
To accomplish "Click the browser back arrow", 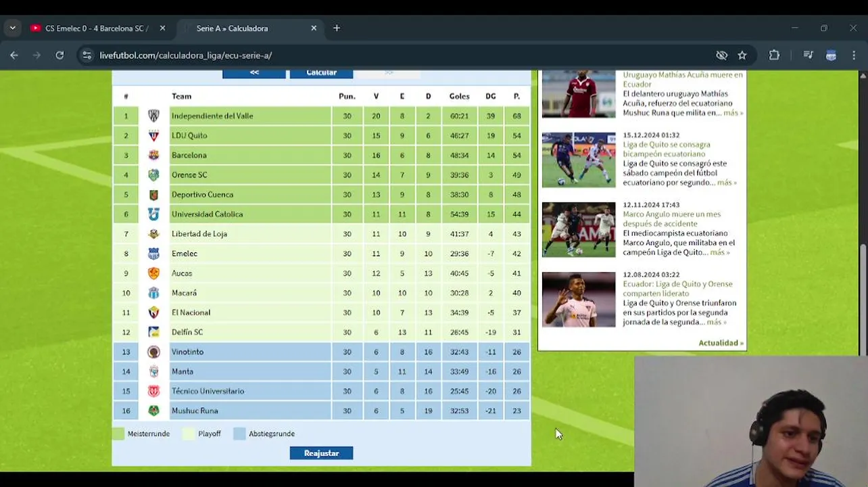I will click(14, 55).
